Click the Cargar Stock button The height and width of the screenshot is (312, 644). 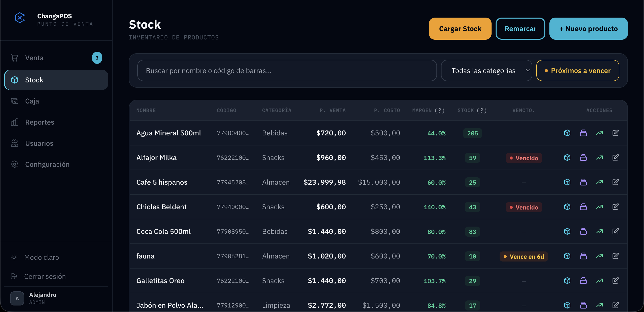pyautogui.click(x=460, y=29)
